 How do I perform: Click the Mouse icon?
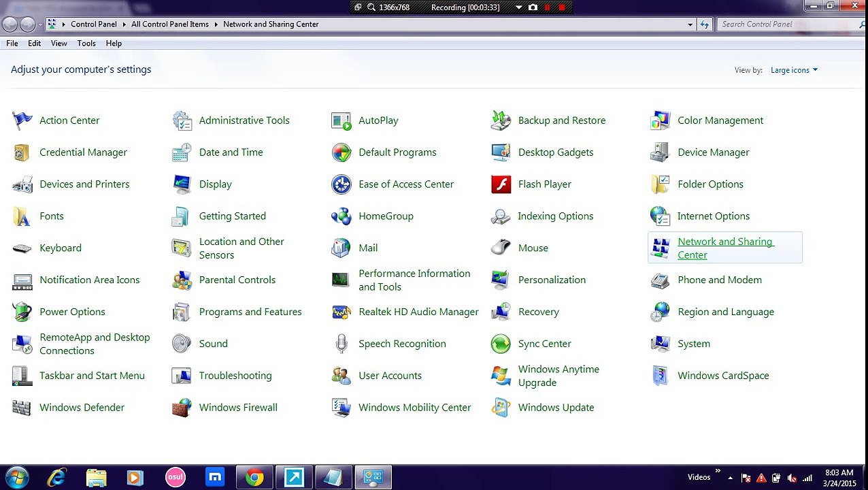pyautogui.click(x=501, y=248)
